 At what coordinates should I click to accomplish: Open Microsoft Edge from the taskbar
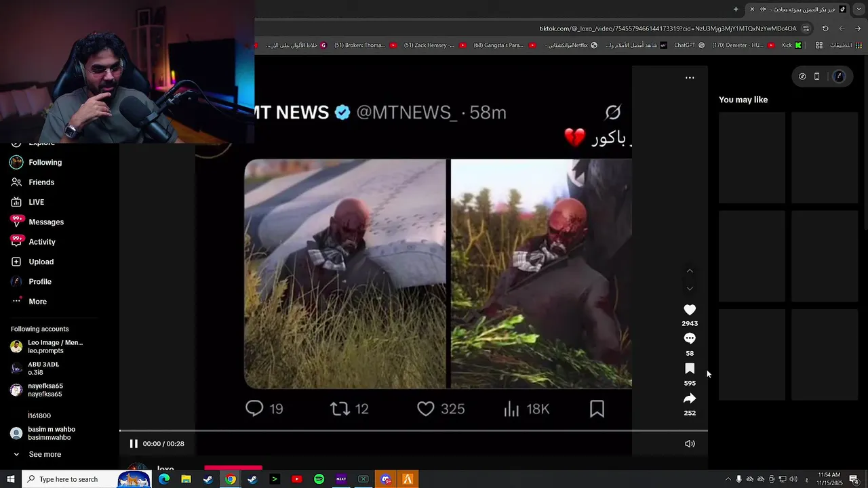164,479
